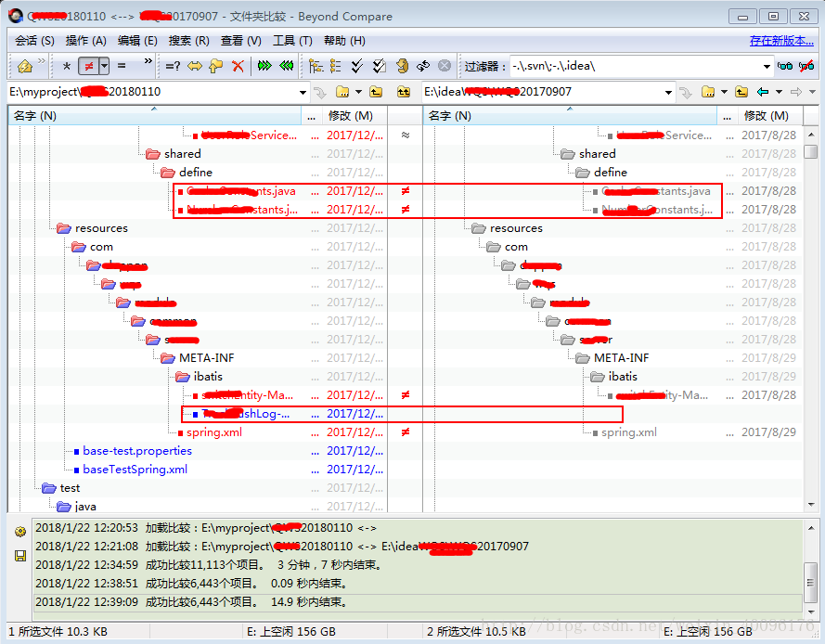Open left browse folder dropdown arrow
This screenshot has height=644, width=825.
click(x=358, y=92)
